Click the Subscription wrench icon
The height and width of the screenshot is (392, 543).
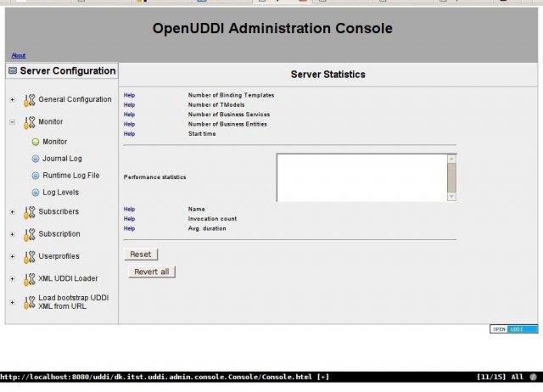coord(30,235)
